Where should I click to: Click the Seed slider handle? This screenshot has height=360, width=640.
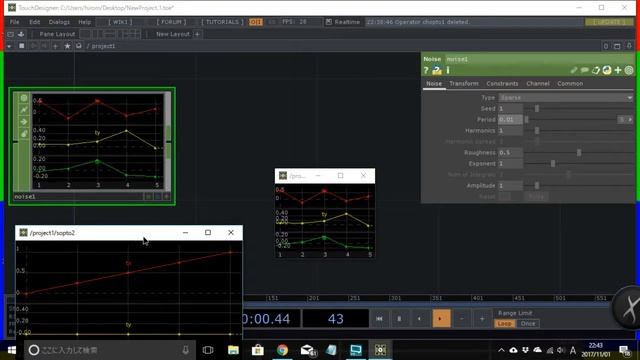tap(537, 109)
